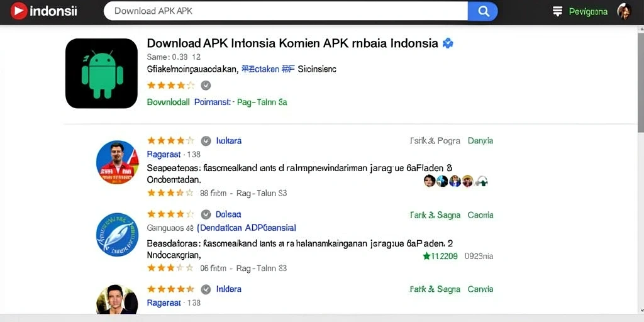Open the Dolsaa author link

[228, 214]
